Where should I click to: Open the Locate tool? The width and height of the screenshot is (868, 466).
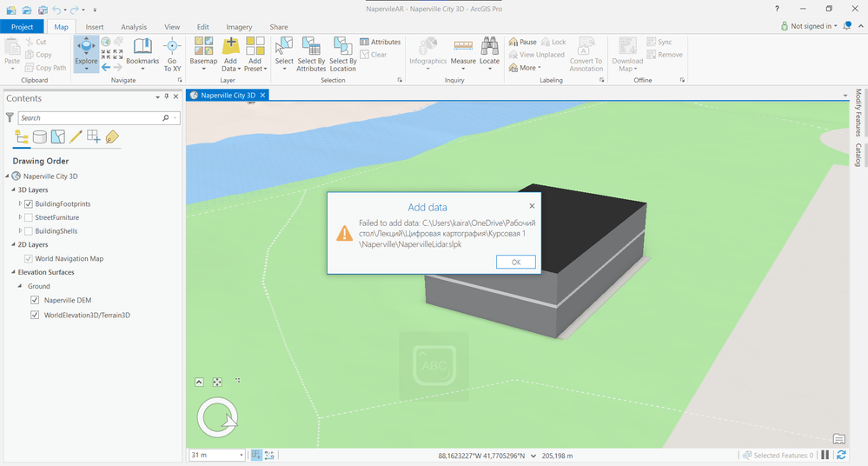(489, 54)
